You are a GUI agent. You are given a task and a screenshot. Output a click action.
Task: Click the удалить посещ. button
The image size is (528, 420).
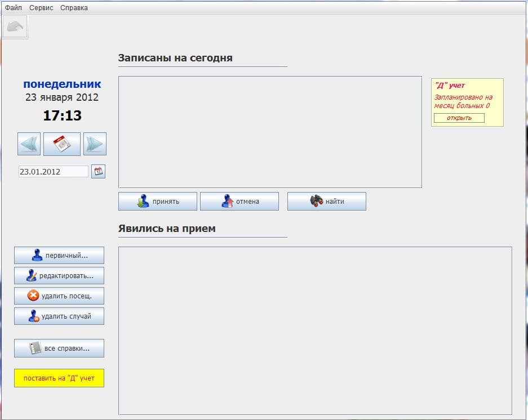[59, 296]
